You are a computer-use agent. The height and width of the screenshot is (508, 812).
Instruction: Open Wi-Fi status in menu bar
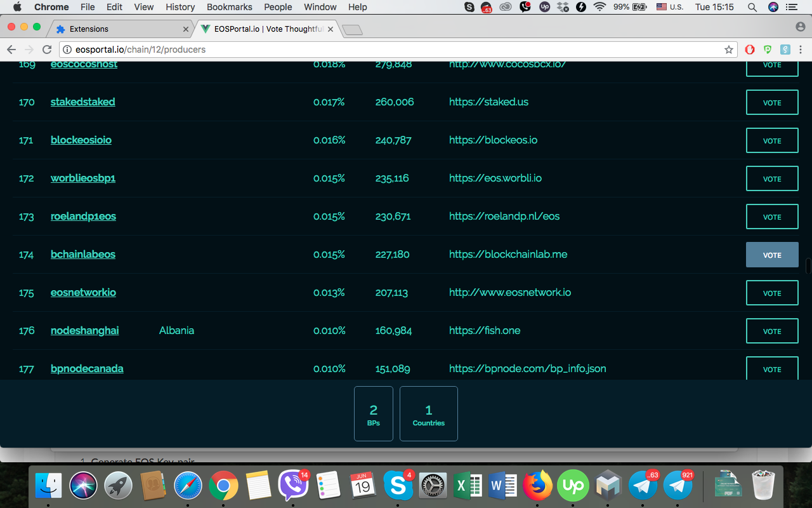click(599, 7)
